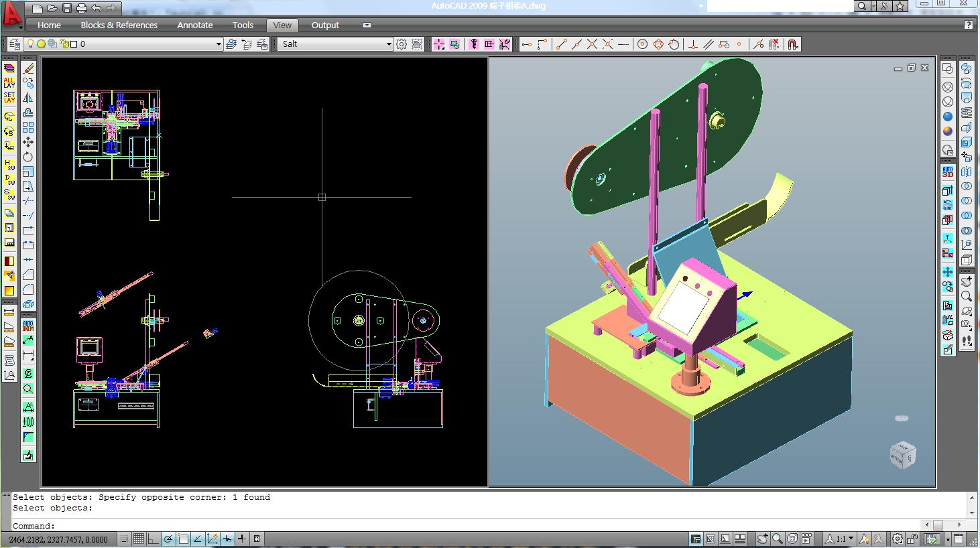Viewport: 980px width, 548px height.
Task: Open the Salt workspace dropdown
Action: pyautogui.click(x=388, y=44)
